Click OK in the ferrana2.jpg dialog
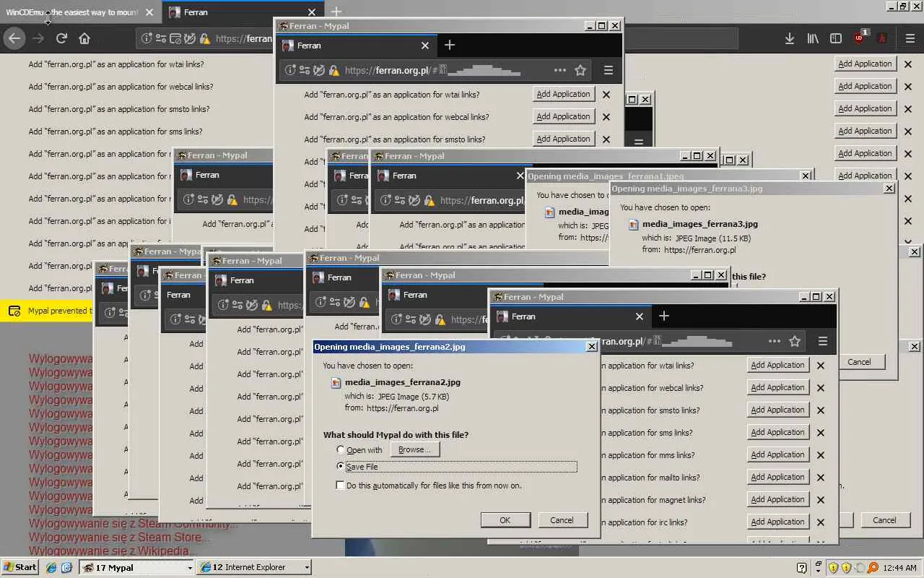Screen dimensions: 924x578 pyautogui.click(x=505, y=520)
